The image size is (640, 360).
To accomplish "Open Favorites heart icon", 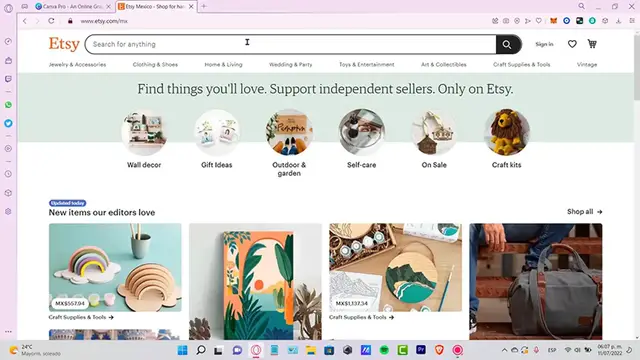I will coord(572,44).
